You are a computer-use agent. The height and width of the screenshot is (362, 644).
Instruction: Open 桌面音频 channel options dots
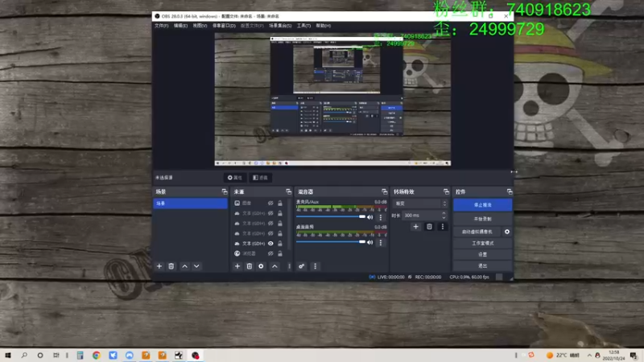(381, 243)
